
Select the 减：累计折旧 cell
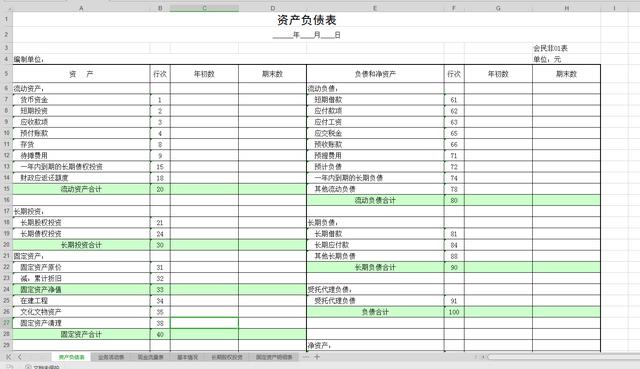tap(81, 278)
